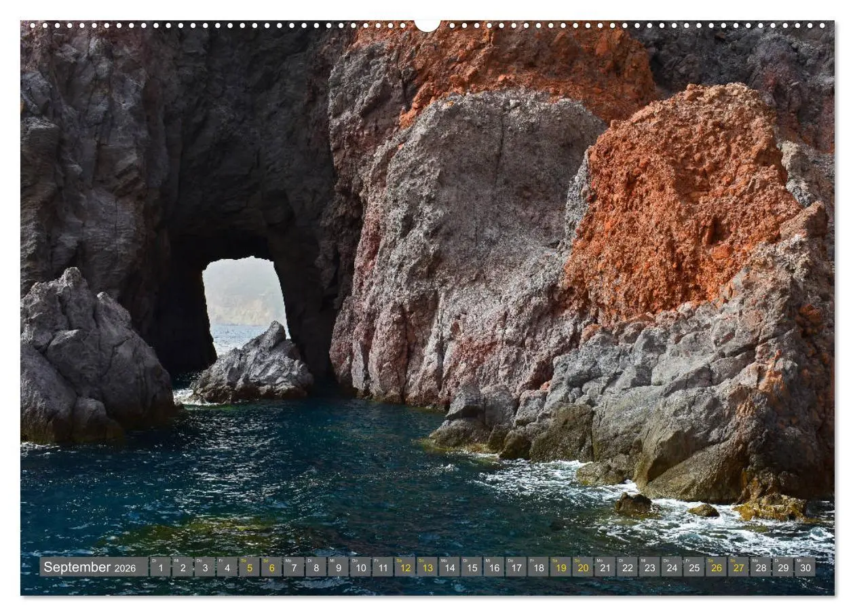
Task: Click date cell 23
Action: [649, 567]
